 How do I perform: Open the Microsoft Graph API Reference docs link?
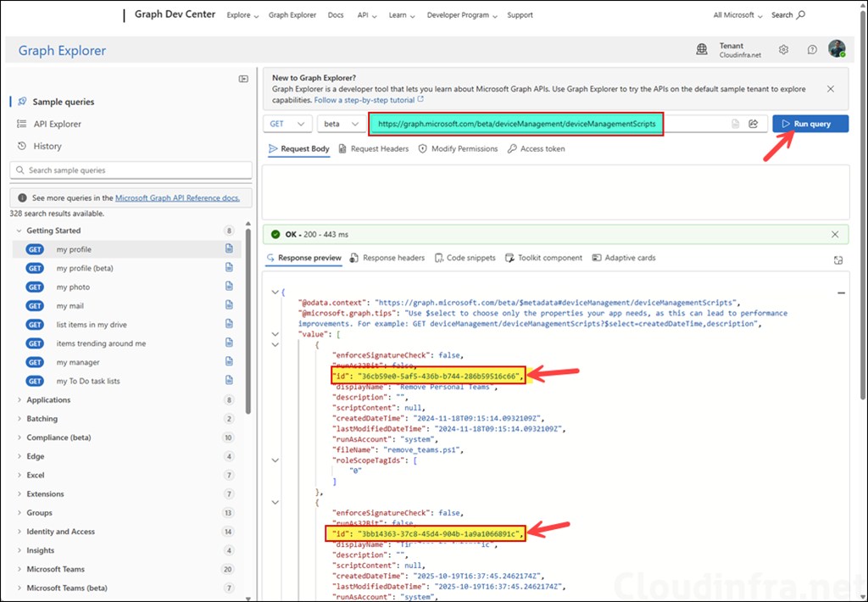177,197
